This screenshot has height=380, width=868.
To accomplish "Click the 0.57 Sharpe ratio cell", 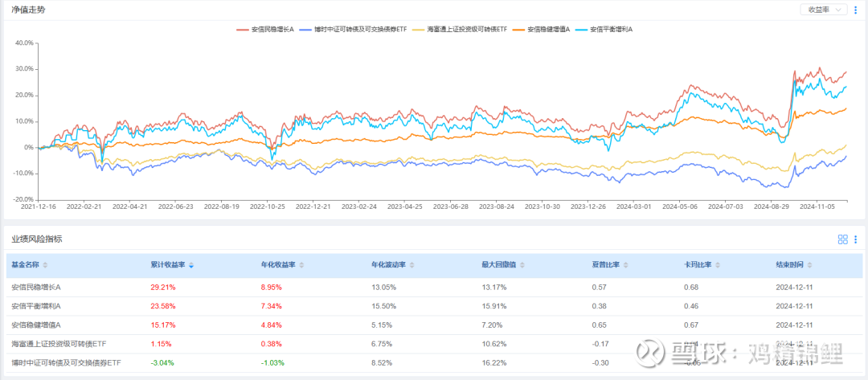I will (x=599, y=287).
